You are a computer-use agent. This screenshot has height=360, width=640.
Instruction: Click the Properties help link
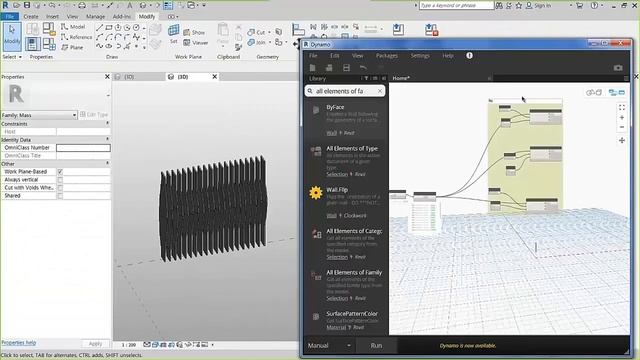(x=19, y=343)
